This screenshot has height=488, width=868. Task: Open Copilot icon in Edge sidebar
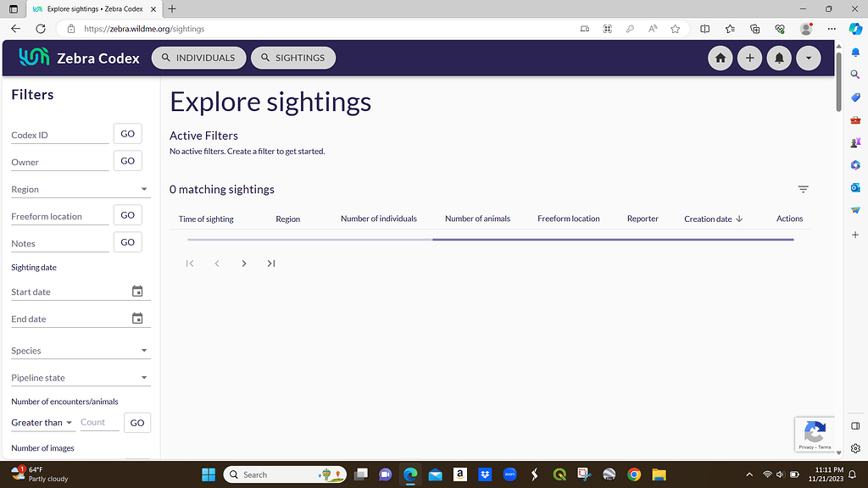tap(855, 29)
